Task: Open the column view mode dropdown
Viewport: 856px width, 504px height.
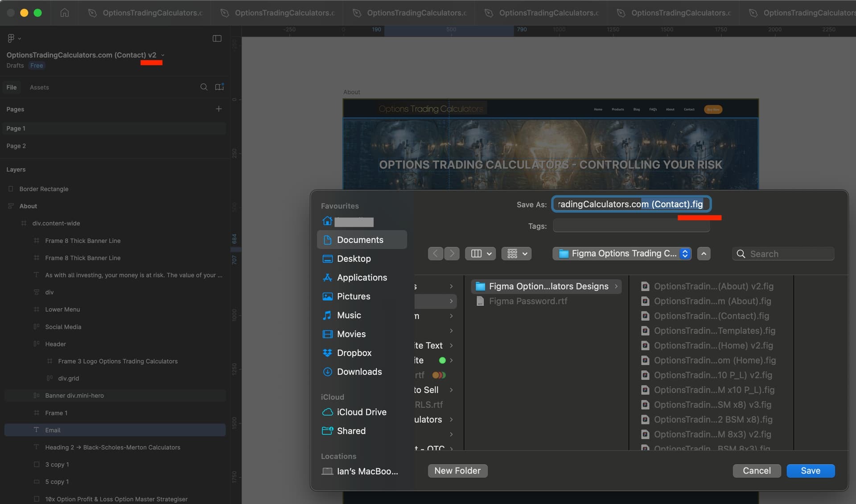Action: [481, 254]
